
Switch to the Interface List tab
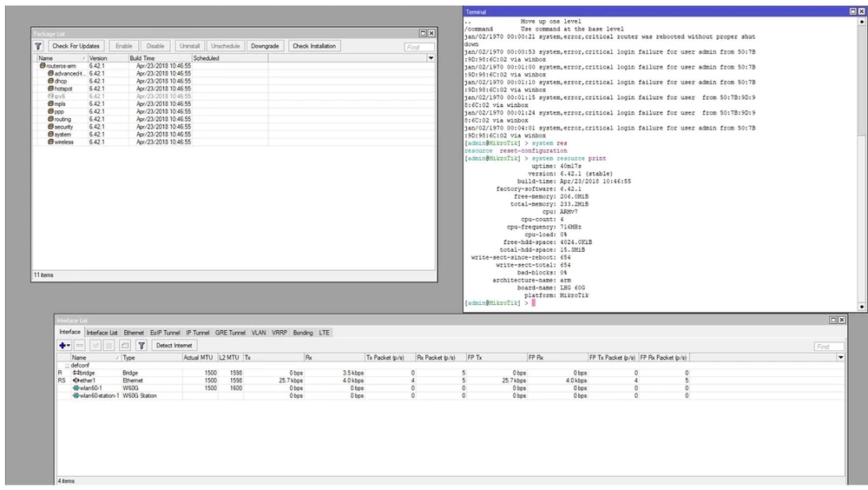coord(102,333)
